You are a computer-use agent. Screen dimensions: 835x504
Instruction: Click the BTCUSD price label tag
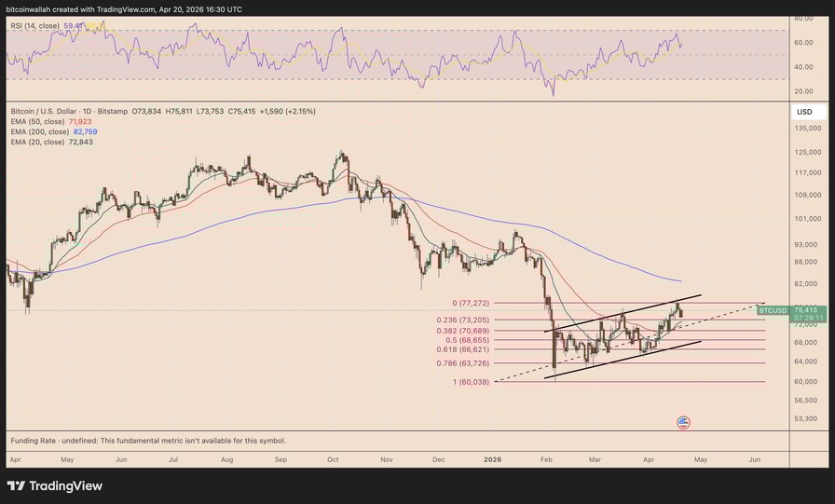(x=773, y=310)
